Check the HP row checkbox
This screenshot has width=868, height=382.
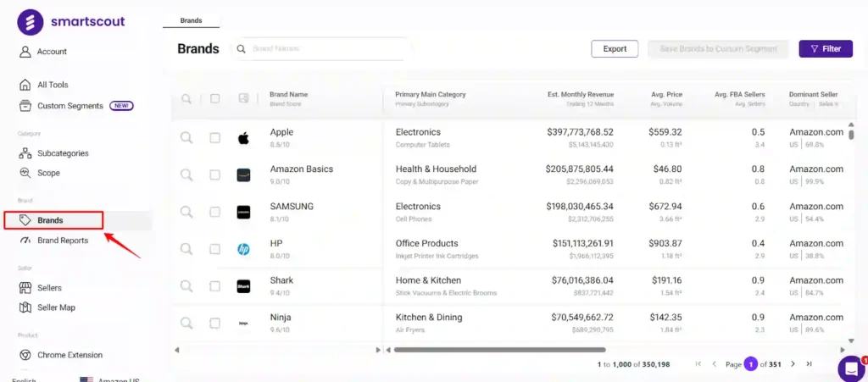[214, 249]
